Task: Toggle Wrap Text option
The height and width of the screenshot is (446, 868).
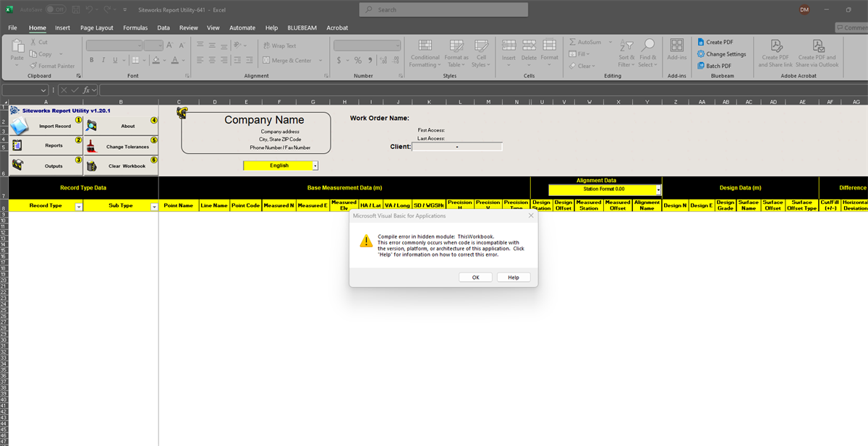Action: coord(278,46)
